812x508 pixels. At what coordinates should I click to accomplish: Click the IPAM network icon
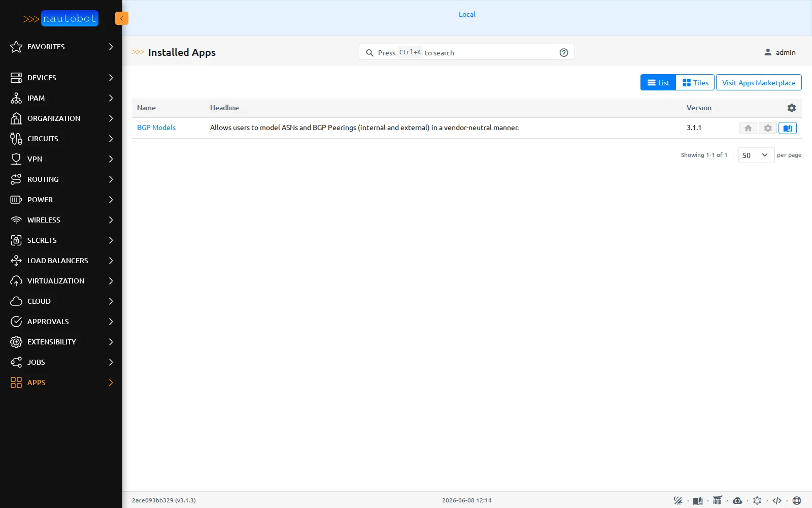(16, 98)
